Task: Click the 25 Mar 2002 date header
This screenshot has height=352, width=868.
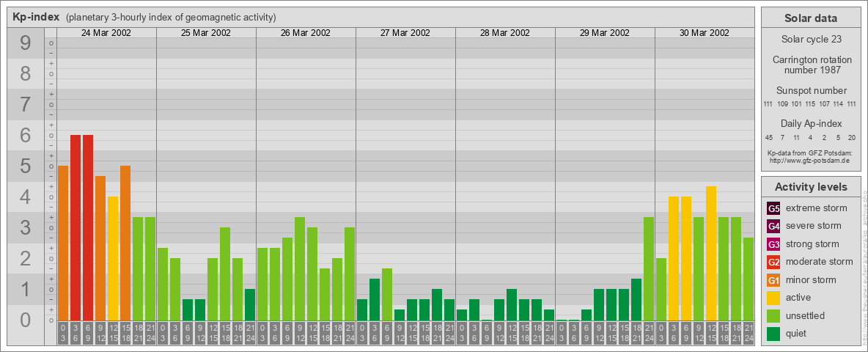Action: pos(206,33)
